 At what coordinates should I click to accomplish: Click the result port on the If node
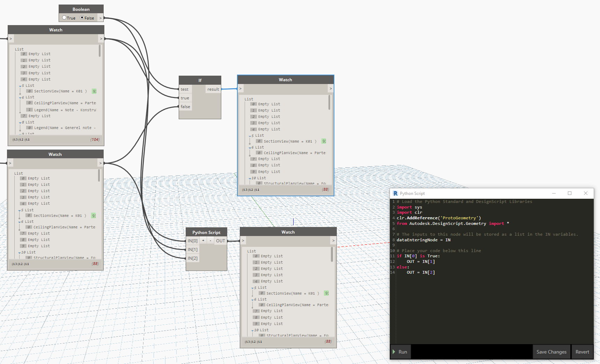213,89
